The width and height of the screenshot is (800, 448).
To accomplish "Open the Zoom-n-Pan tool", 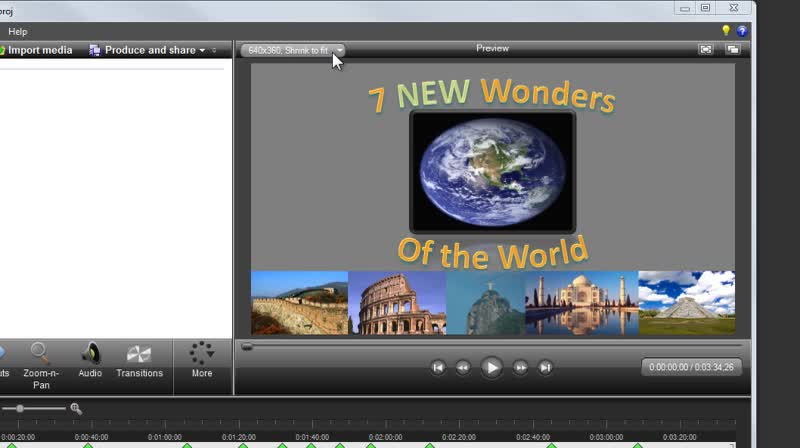I will pos(41,365).
